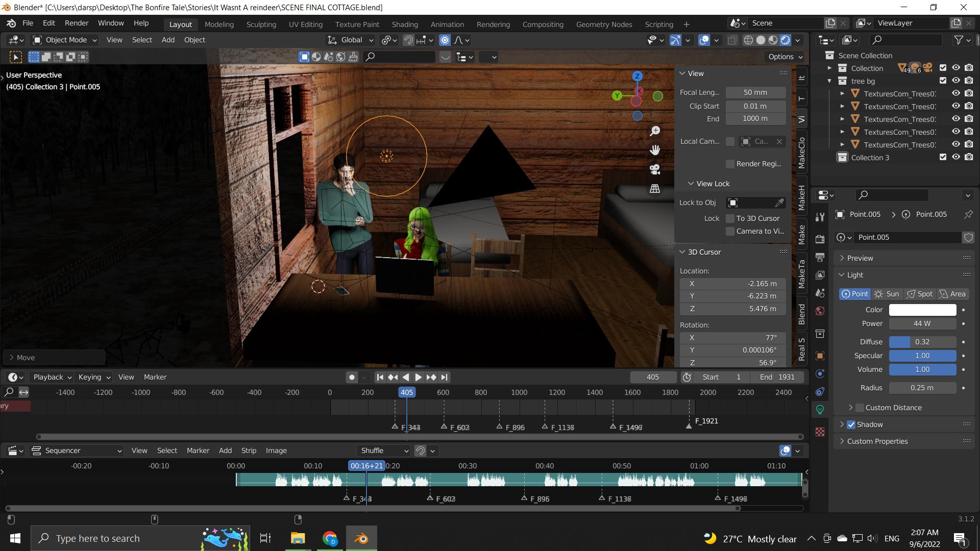Viewport: 980px width, 551px height.
Task: Click the Blender logo menu icon
Action: coord(11,23)
